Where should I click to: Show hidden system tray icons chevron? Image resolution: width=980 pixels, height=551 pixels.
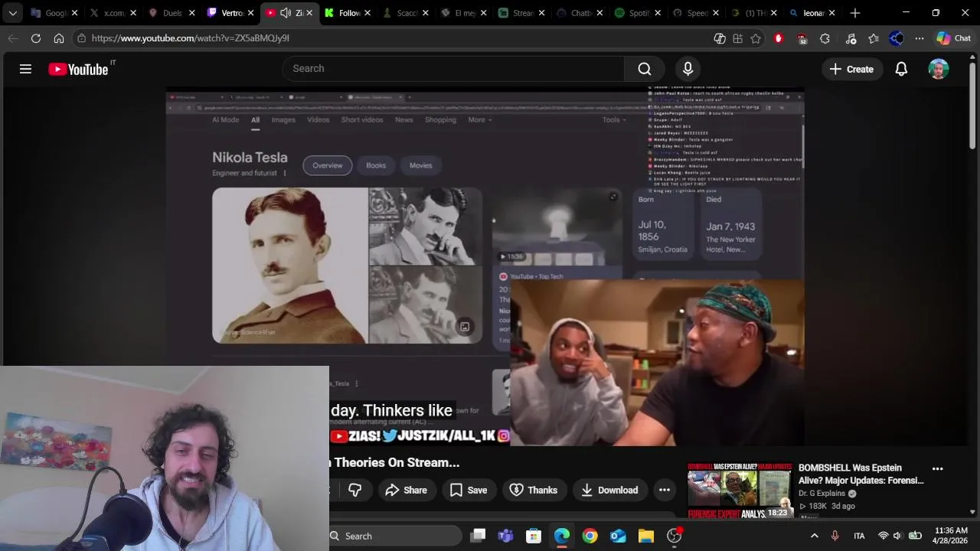coord(814,536)
